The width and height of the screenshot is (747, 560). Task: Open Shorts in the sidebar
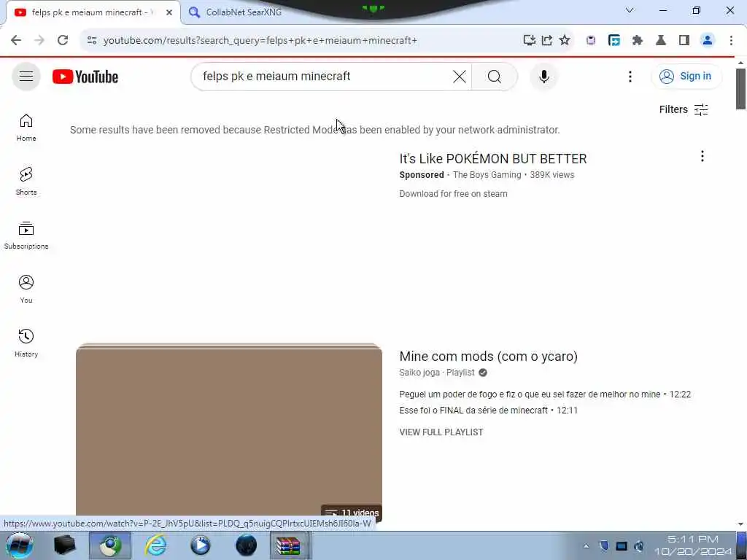[26, 182]
